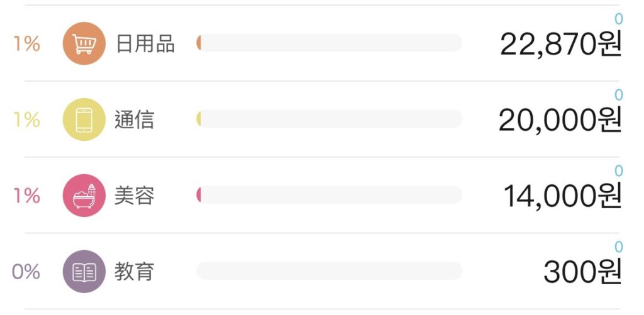This screenshot has width=644, height=315.
Task: Click the blue 0 count above 22,870원
Action: pyautogui.click(x=619, y=19)
